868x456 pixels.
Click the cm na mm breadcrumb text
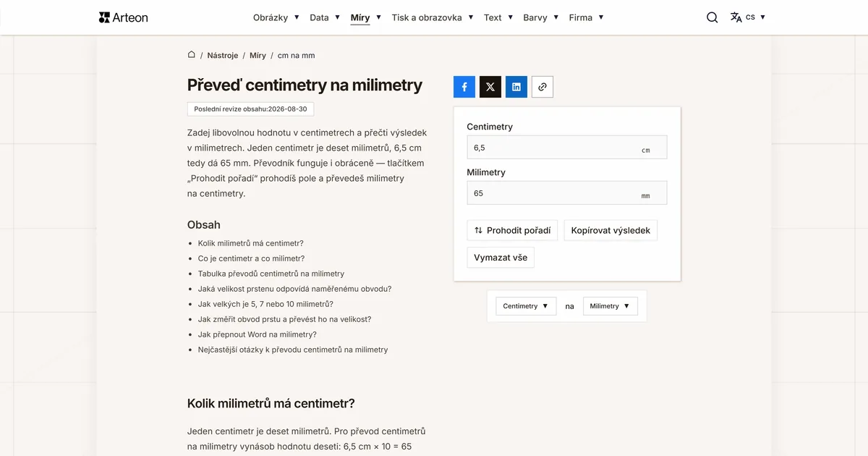pyautogui.click(x=296, y=55)
